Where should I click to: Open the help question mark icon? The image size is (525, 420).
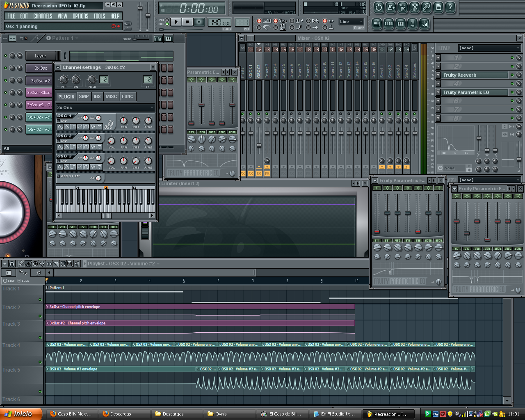click(450, 7)
